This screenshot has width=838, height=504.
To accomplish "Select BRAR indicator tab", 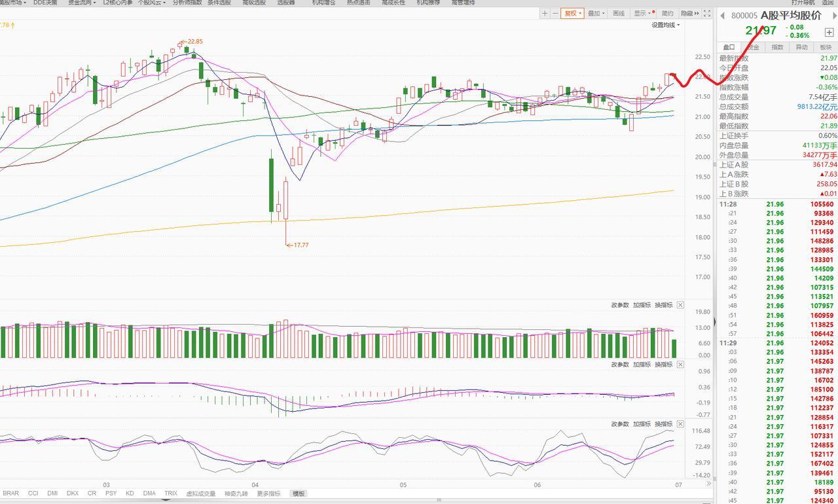I will [11, 494].
